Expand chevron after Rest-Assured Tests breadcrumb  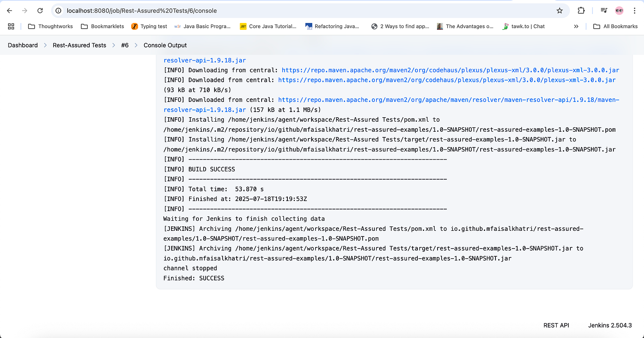(x=114, y=45)
